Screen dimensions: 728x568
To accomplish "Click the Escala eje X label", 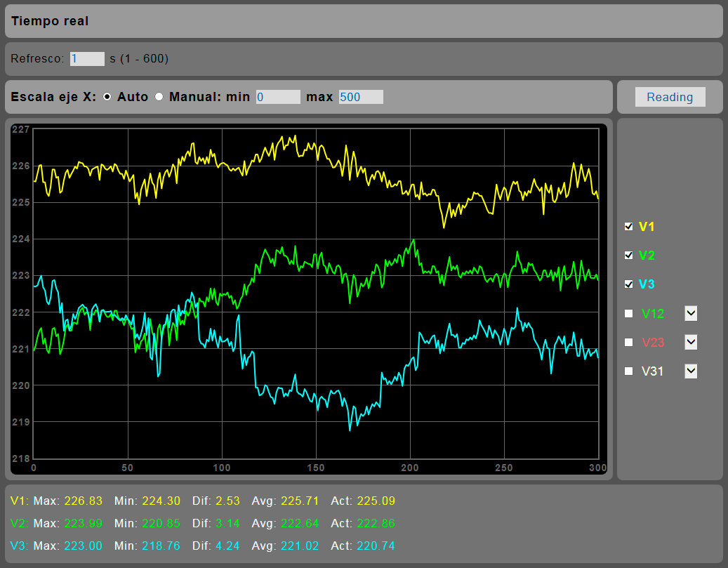I will (53, 97).
